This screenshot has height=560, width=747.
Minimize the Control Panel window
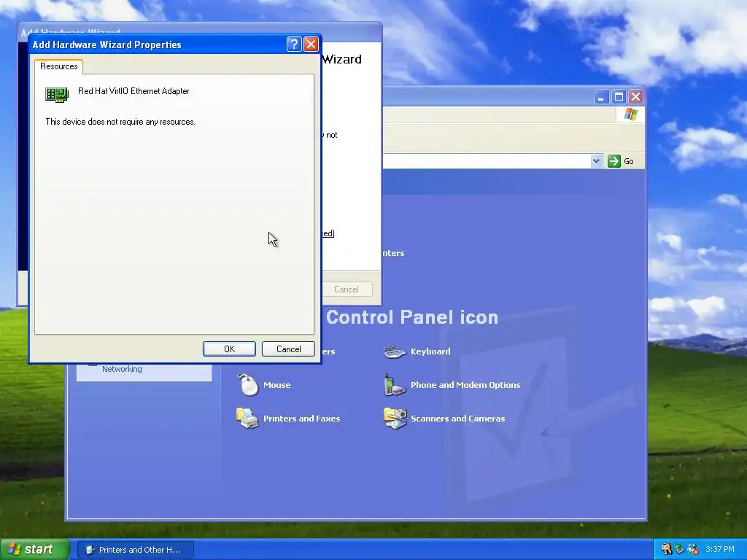click(x=602, y=97)
